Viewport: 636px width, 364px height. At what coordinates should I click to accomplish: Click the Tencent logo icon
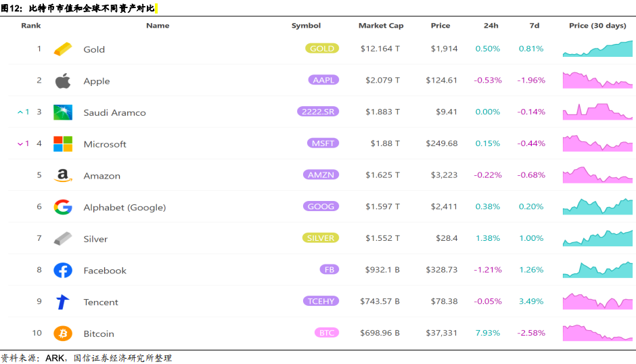[x=62, y=302]
